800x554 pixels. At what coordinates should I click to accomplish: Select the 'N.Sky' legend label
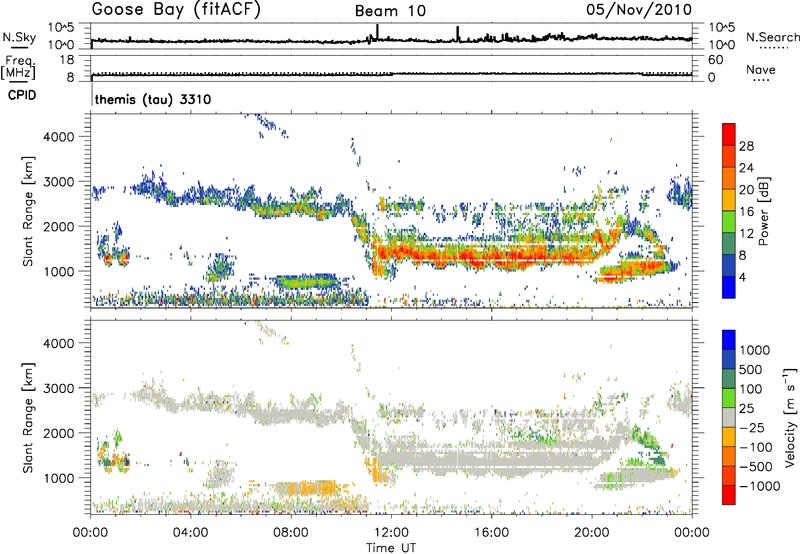[x=19, y=37]
